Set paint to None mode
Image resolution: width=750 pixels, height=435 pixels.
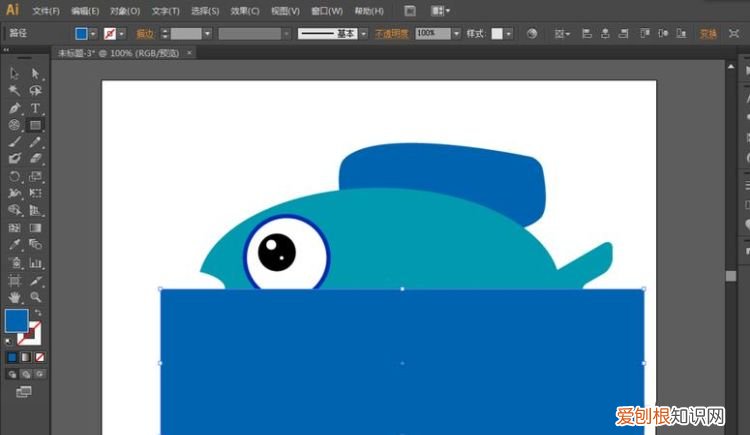click(39, 356)
